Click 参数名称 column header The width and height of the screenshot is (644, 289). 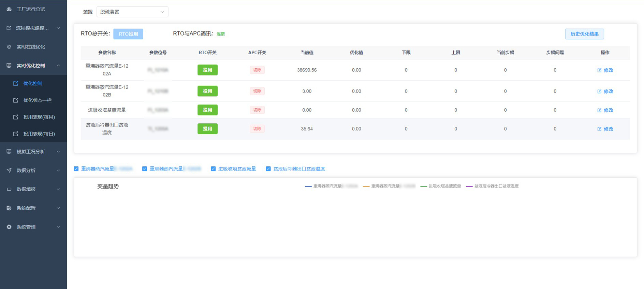[x=107, y=53]
